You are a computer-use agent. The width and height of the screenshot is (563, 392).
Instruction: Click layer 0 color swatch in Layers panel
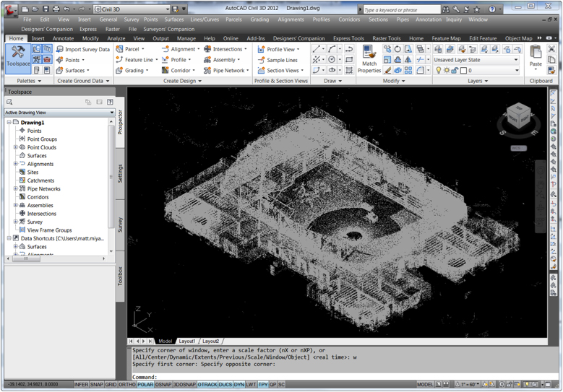[x=463, y=71]
